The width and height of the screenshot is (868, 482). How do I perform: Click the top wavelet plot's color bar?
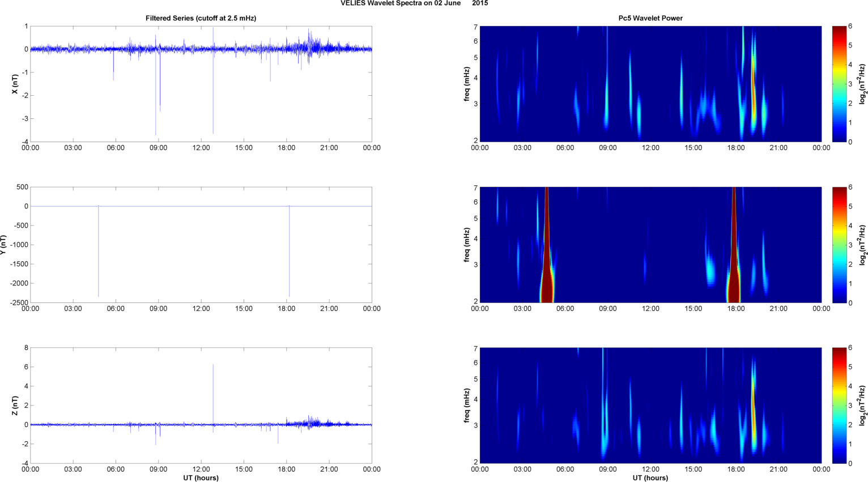tap(839, 84)
